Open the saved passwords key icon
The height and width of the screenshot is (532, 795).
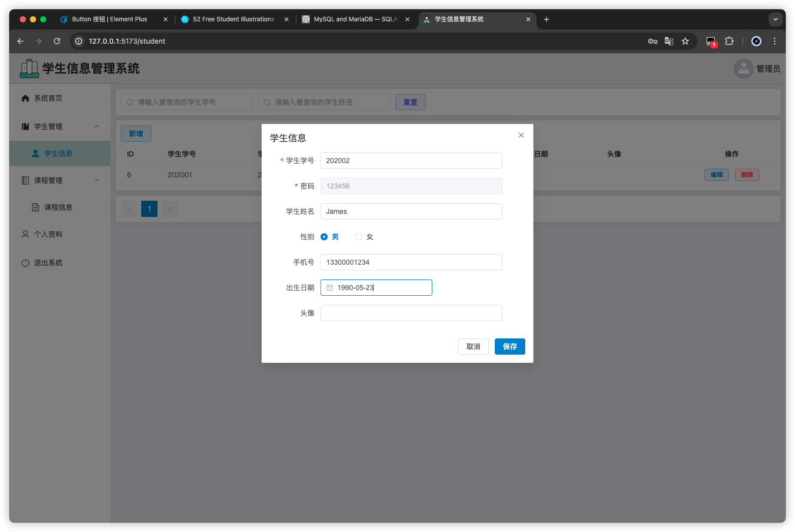tap(653, 41)
